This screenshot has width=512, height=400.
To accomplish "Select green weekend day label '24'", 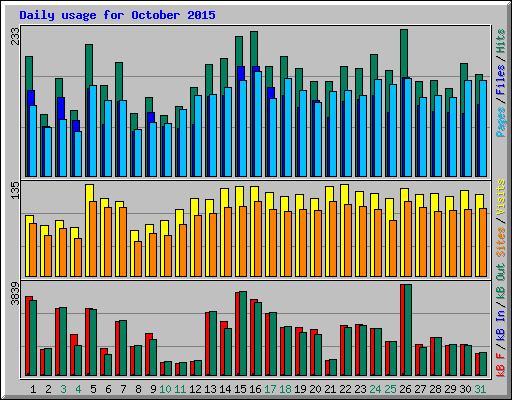I will [x=375, y=389].
